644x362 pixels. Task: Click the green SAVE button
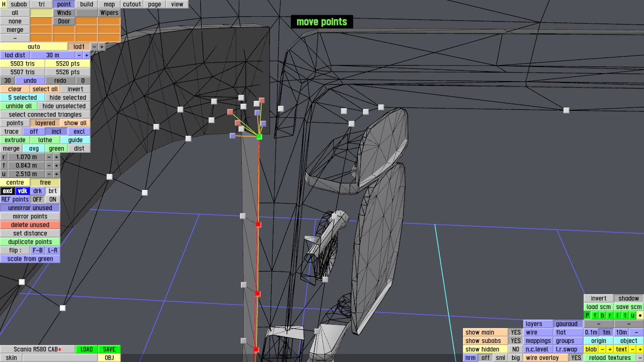pos(109,349)
